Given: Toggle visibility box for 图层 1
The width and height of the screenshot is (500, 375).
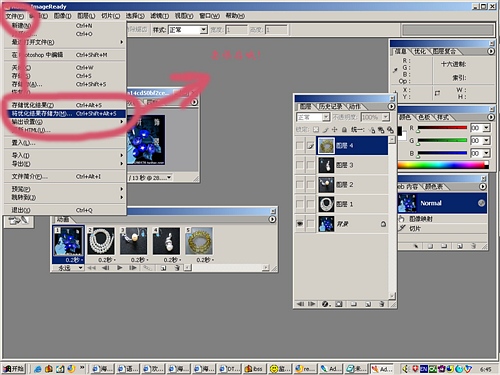Looking at the screenshot, I should pos(300,204).
